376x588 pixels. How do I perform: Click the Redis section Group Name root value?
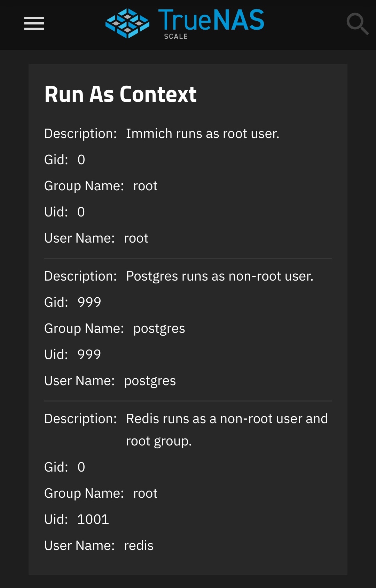145,493
